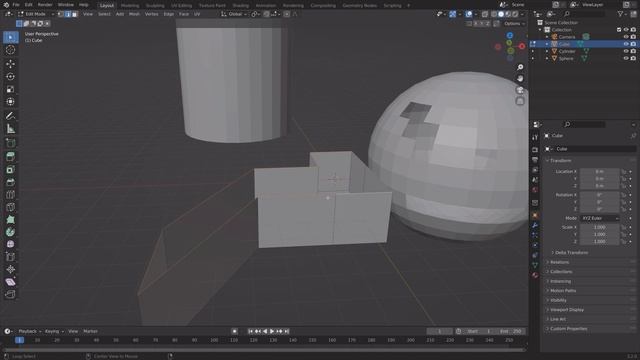Screen dimensions: 640x360
Task: Switch to solid viewport shading
Action: point(501,14)
